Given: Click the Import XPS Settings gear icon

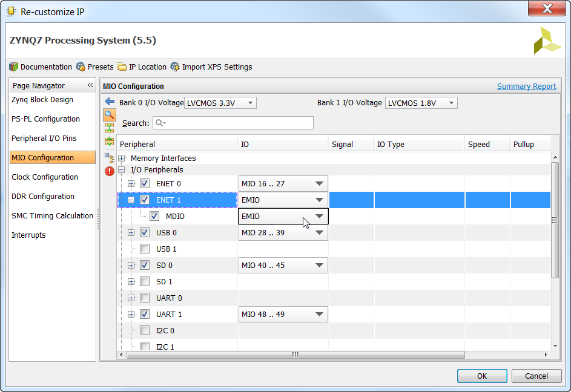Looking at the screenshot, I should (175, 67).
